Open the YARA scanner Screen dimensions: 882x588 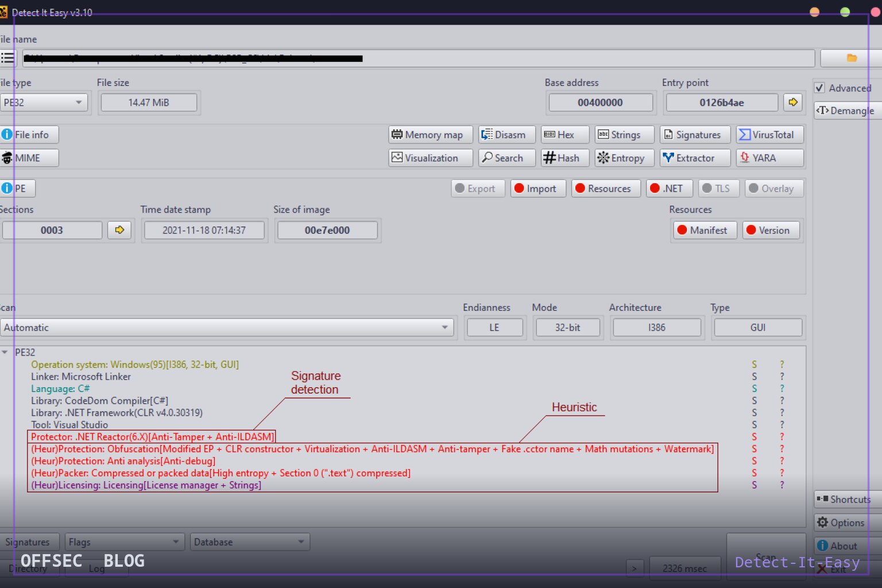770,158
